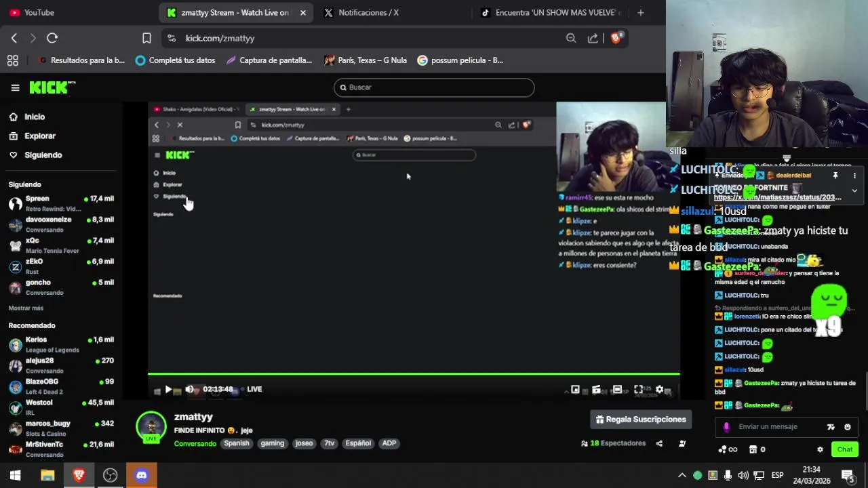
Task: Select the 'joseo' tag
Action: [x=304, y=443]
